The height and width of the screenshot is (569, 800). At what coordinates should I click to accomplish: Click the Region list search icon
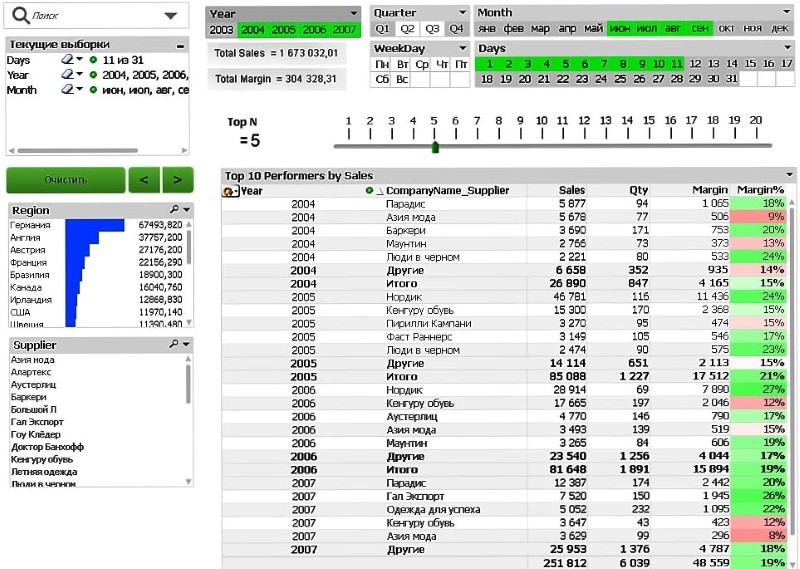pos(174,210)
